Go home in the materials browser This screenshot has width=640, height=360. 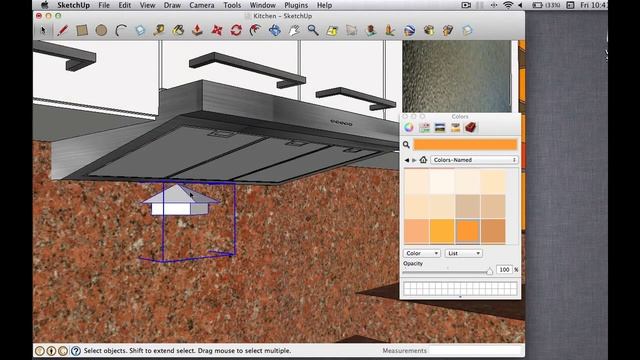click(423, 160)
